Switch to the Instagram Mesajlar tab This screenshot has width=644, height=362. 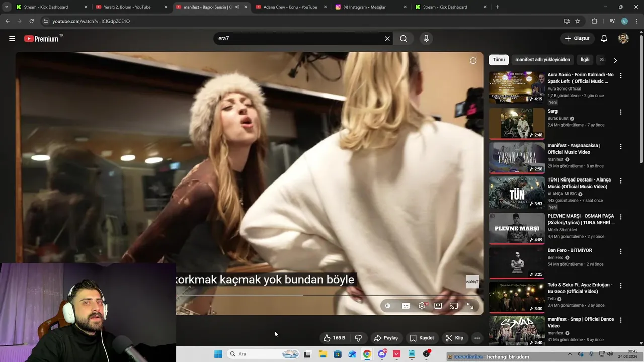[x=370, y=7]
